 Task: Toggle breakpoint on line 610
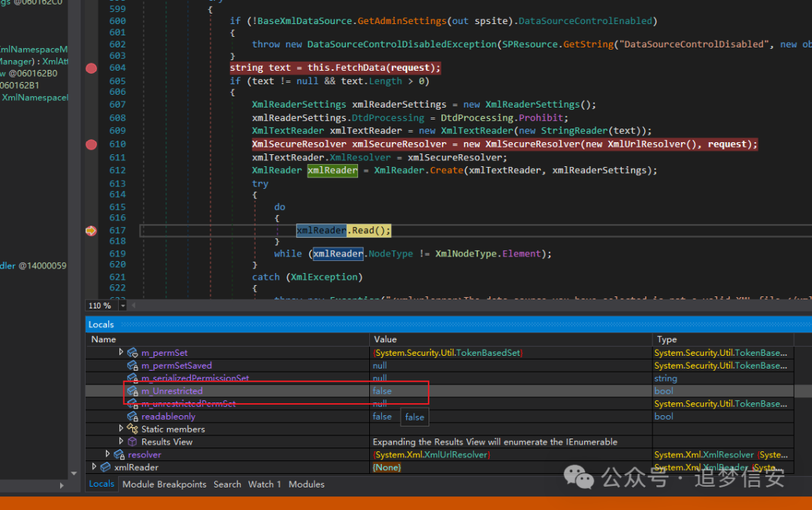click(x=91, y=144)
